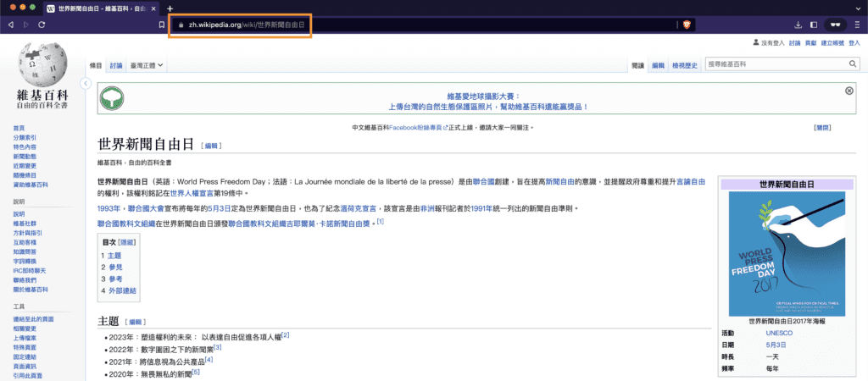The image size is (868, 381).
Task: Click footnote reference [1]
Action: tap(381, 222)
